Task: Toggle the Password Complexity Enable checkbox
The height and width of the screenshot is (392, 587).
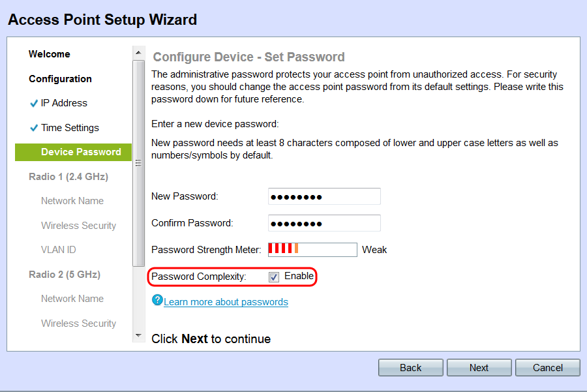Action: pyautogui.click(x=274, y=277)
